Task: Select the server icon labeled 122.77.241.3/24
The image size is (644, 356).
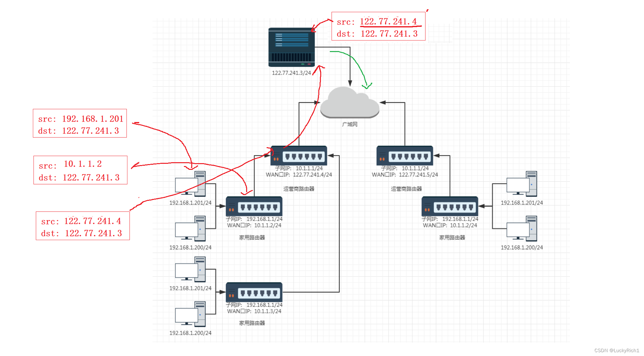Action: point(292,47)
